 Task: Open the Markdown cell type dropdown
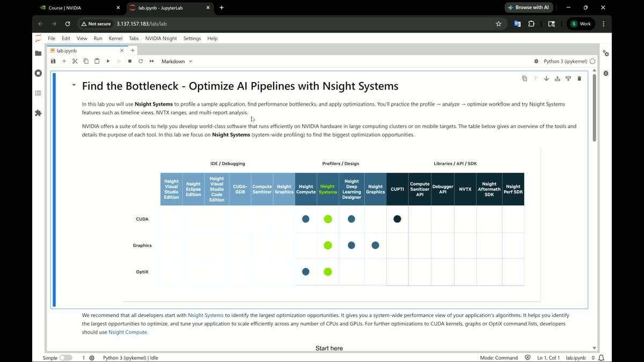pos(177,61)
